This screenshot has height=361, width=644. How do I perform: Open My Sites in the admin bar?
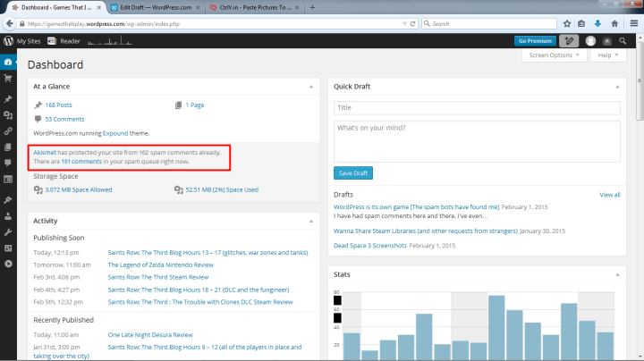(x=29, y=41)
